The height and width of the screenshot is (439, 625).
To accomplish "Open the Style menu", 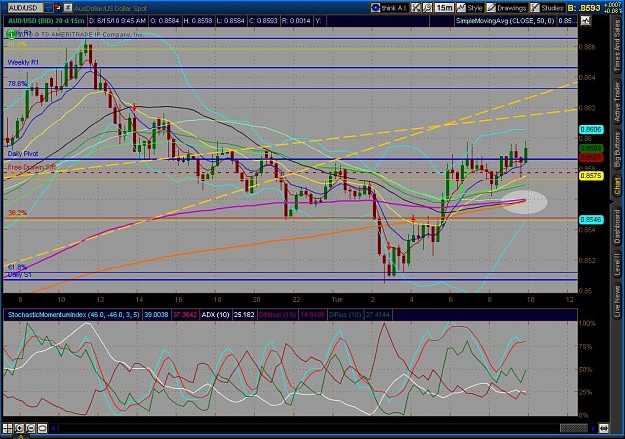I will tap(470, 8).
